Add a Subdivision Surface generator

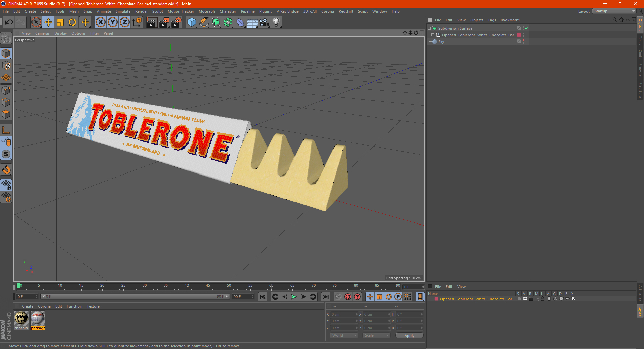pos(216,22)
